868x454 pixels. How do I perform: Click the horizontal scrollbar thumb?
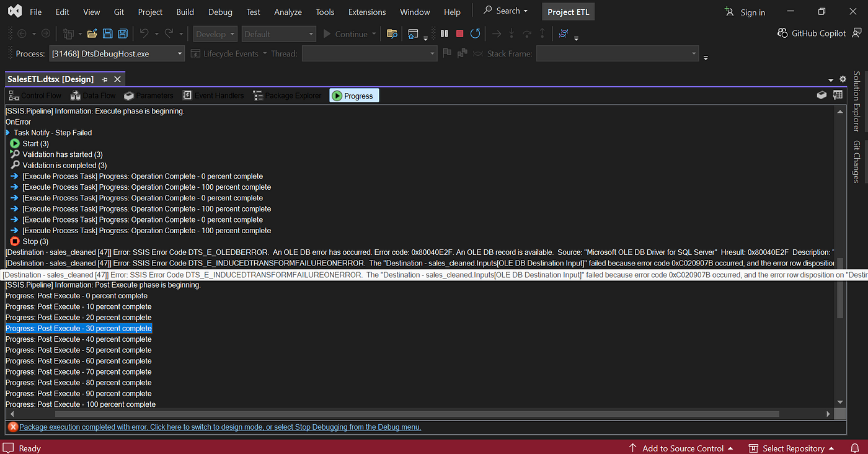(x=417, y=414)
